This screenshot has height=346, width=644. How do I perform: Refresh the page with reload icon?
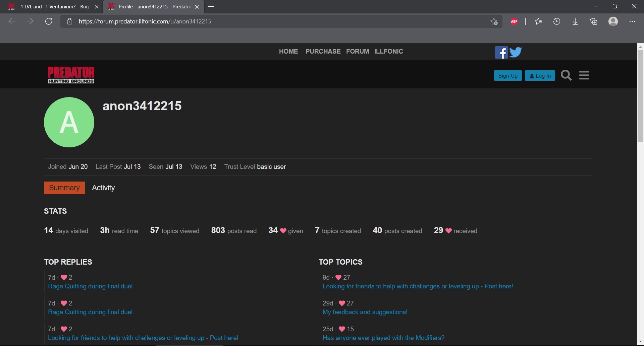click(x=49, y=21)
